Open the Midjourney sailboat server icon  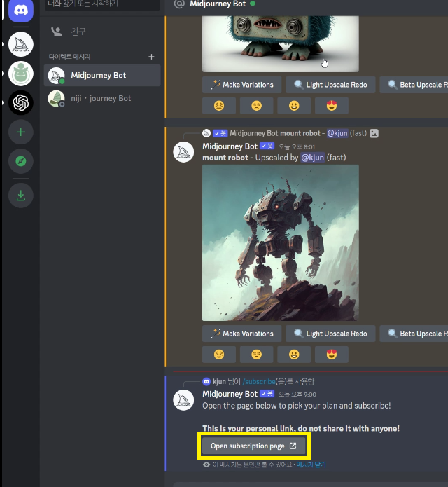pos(21,44)
